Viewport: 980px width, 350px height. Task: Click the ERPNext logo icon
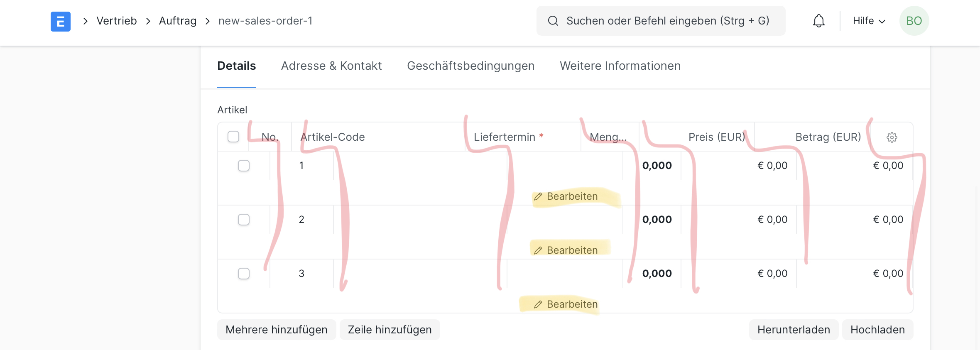(x=60, y=21)
